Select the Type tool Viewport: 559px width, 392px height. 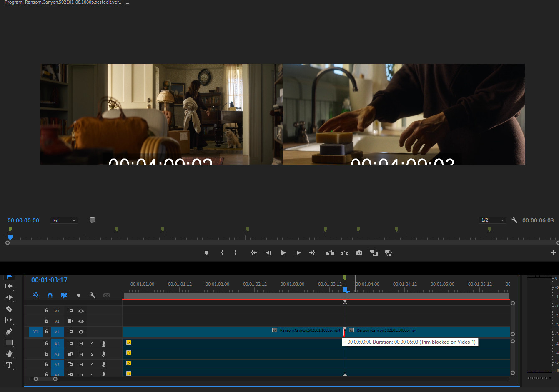click(x=9, y=365)
